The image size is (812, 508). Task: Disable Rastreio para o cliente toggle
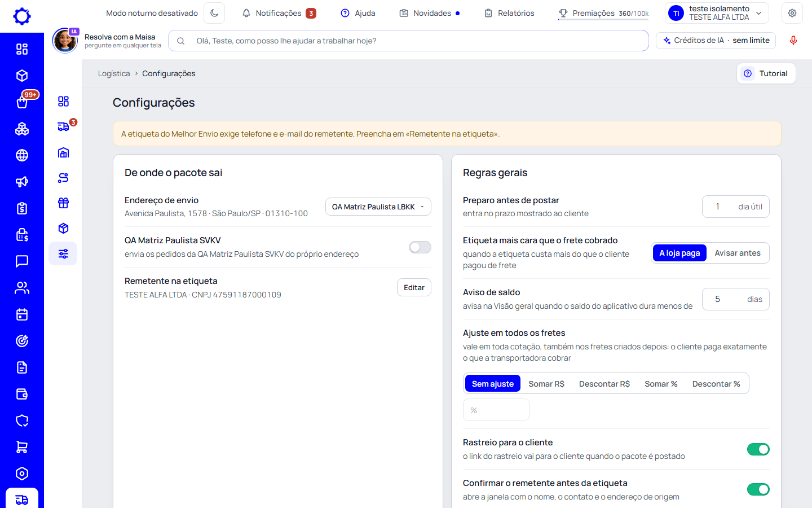pos(758,449)
